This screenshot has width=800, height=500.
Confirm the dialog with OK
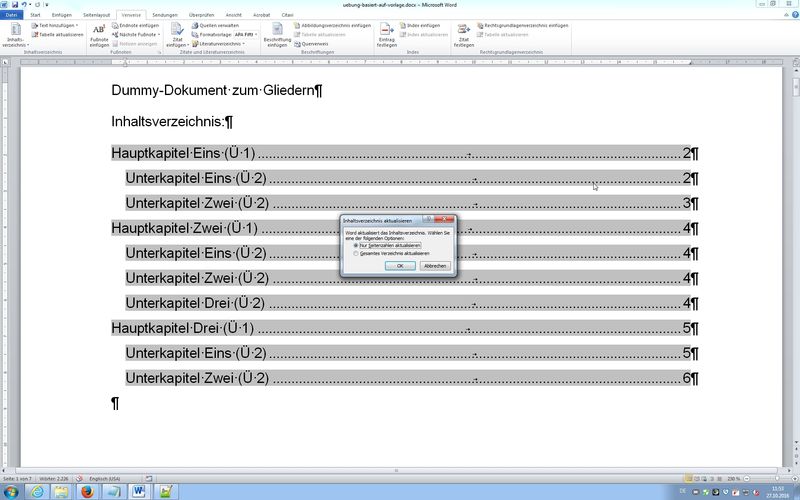coord(400,266)
